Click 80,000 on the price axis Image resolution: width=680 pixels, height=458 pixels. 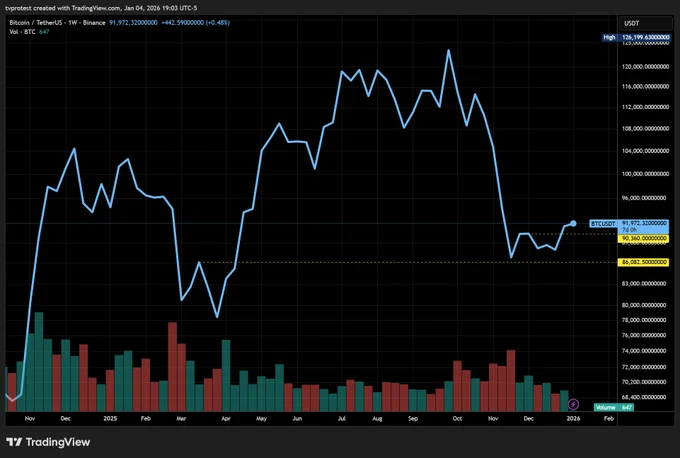click(x=644, y=305)
